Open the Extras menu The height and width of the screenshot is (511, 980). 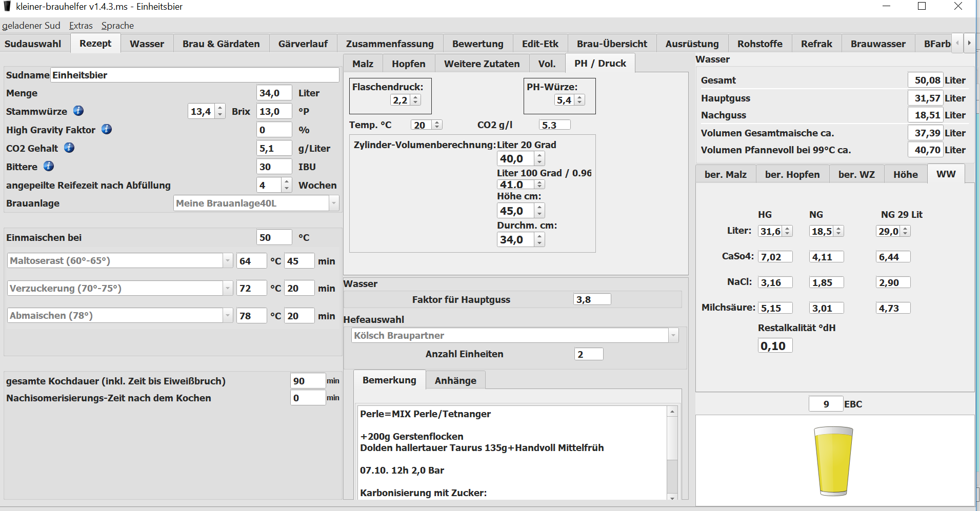[81, 26]
